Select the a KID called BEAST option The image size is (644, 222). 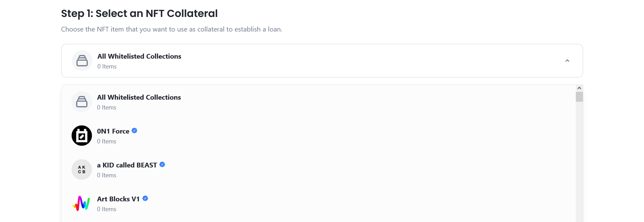pos(319,169)
